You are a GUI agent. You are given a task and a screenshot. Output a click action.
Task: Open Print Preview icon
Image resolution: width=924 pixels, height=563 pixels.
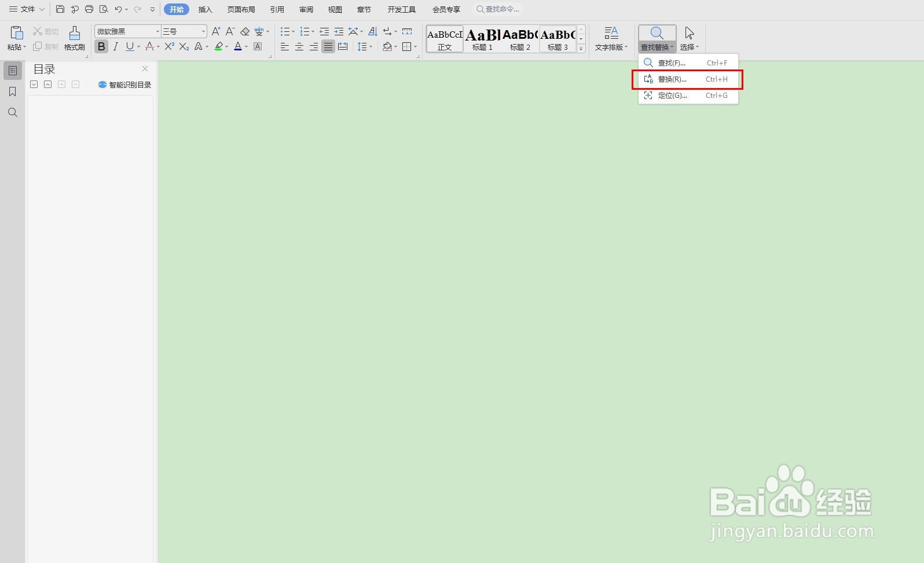(104, 9)
